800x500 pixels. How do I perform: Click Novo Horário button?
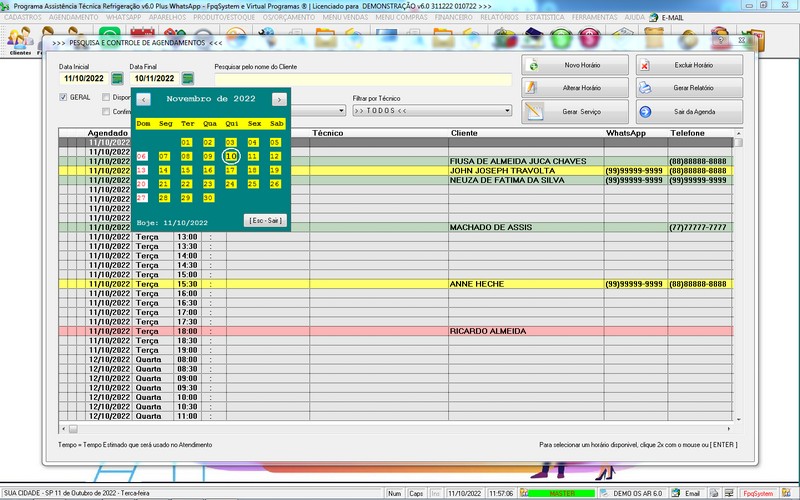pos(575,65)
